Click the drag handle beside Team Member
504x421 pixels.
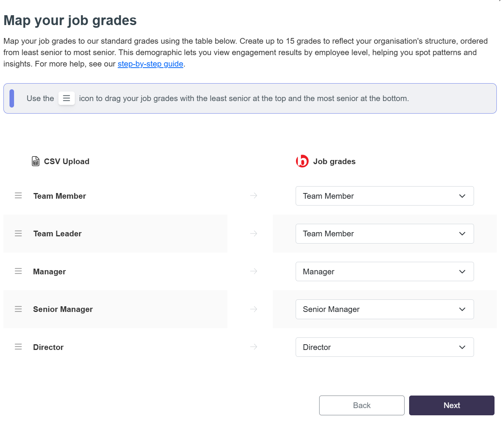[x=18, y=196]
